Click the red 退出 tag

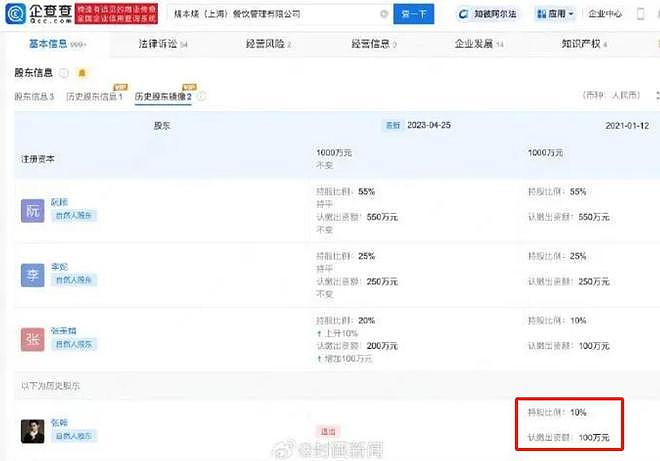[x=328, y=432]
